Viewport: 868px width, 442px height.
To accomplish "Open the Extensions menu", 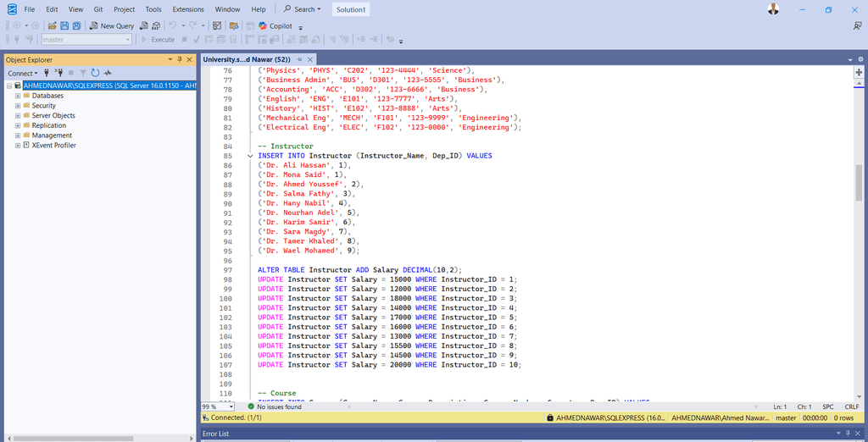I will pyautogui.click(x=188, y=9).
